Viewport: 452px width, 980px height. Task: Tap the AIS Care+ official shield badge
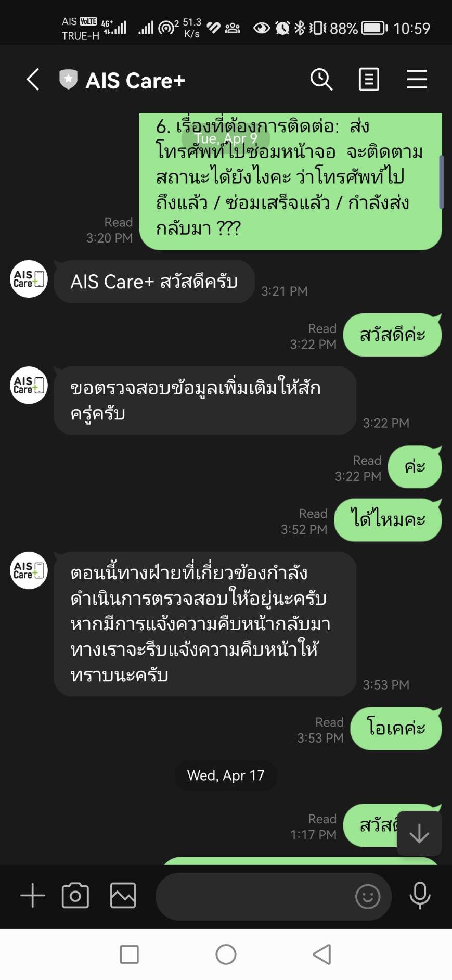tap(68, 80)
